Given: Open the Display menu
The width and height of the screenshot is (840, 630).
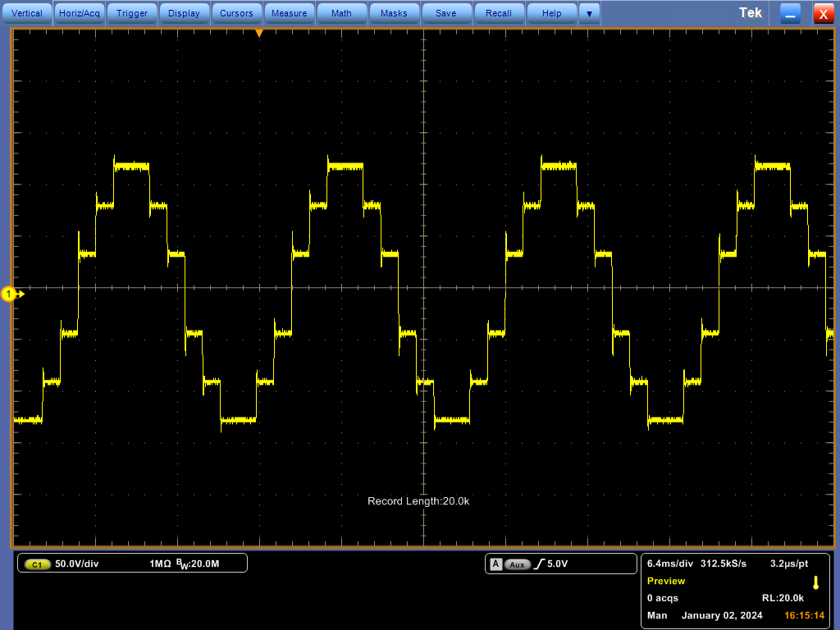Looking at the screenshot, I should coord(184,12).
